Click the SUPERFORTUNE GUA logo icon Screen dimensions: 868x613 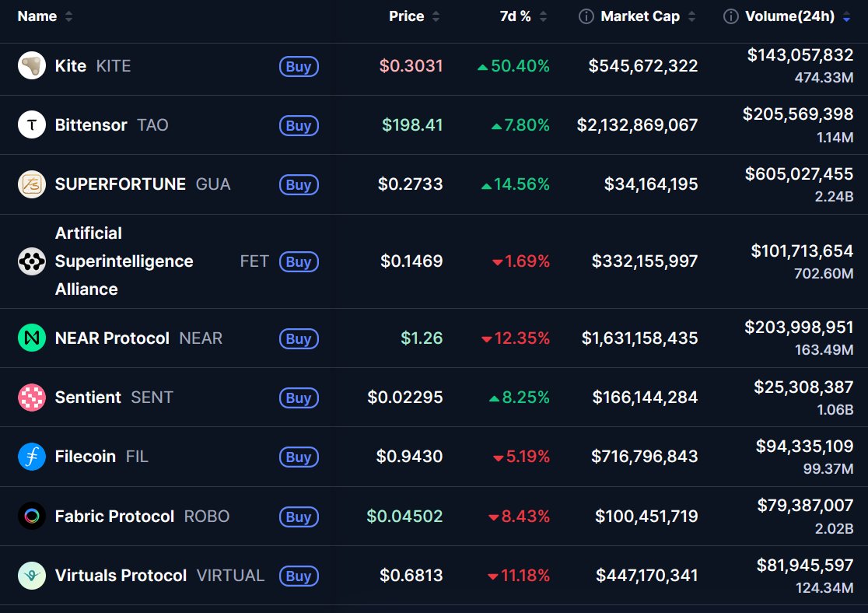click(x=32, y=184)
